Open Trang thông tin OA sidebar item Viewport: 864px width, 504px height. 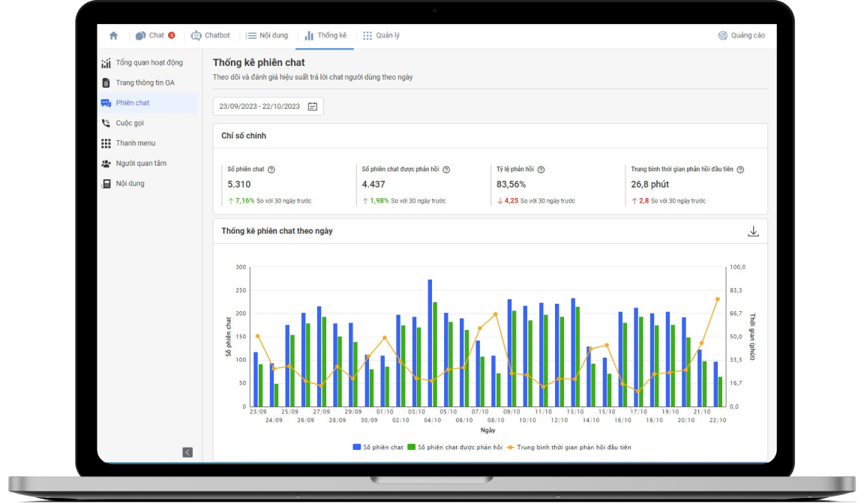[145, 82]
